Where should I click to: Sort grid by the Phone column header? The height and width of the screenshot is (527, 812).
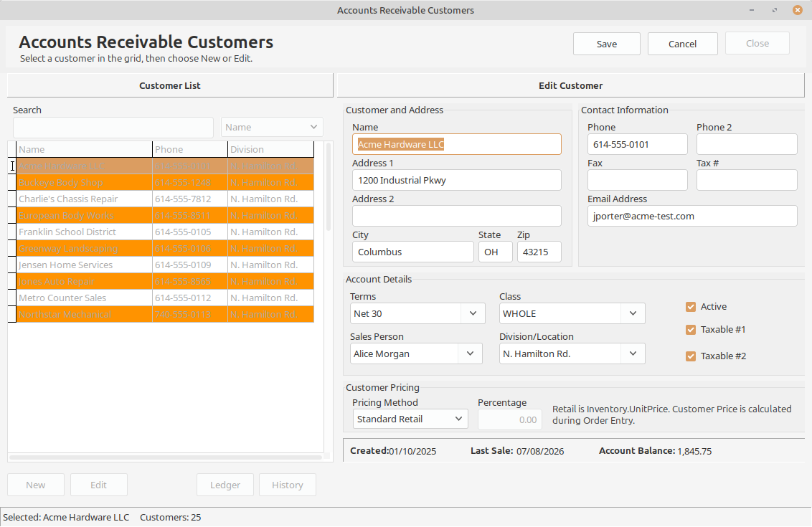[x=190, y=149]
